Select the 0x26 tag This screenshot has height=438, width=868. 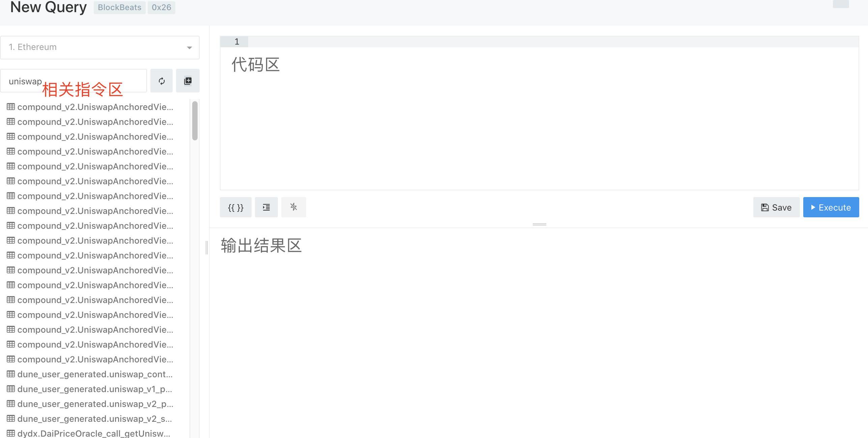(x=162, y=7)
